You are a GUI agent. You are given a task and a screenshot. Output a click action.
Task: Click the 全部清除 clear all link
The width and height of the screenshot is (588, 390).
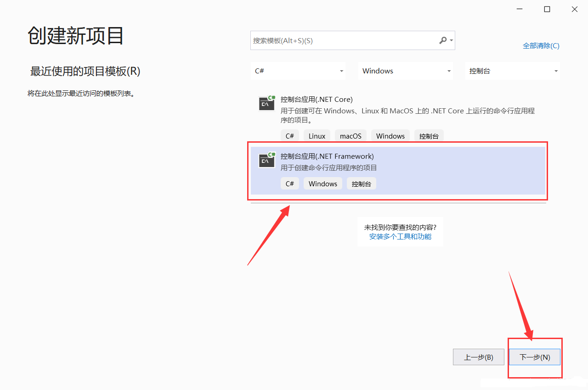click(541, 46)
